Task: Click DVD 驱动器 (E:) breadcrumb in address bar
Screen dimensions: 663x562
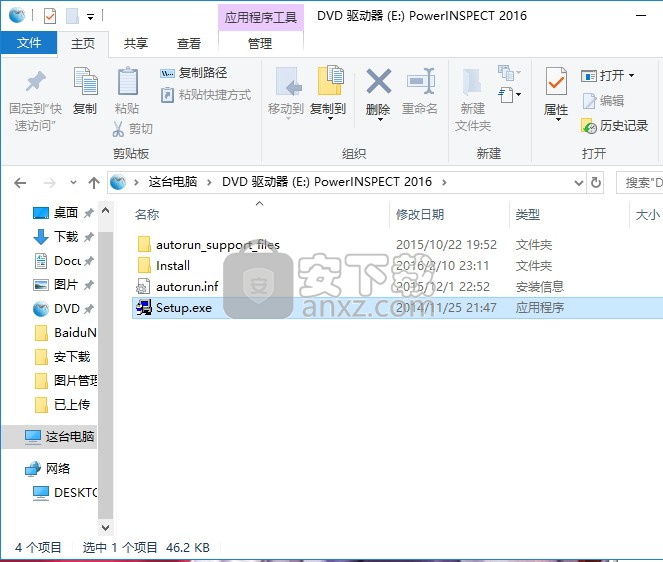Action: pyautogui.click(x=327, y=182)
